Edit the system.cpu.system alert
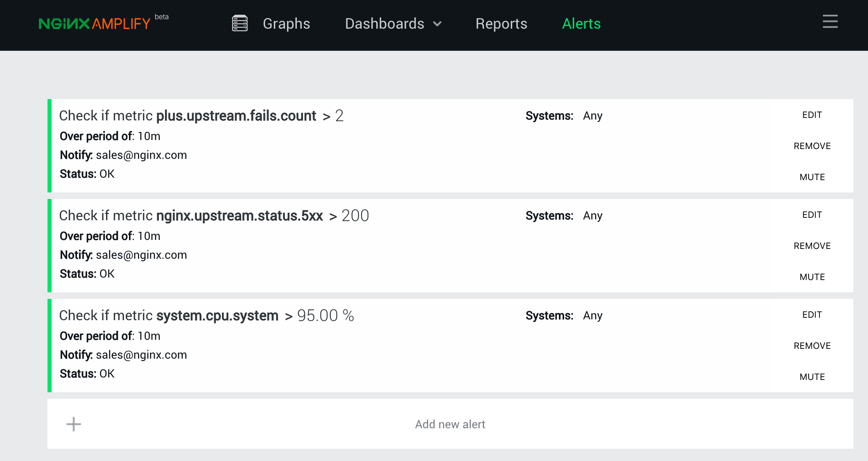The image size is (868, 461). click(x=812, y=315)
